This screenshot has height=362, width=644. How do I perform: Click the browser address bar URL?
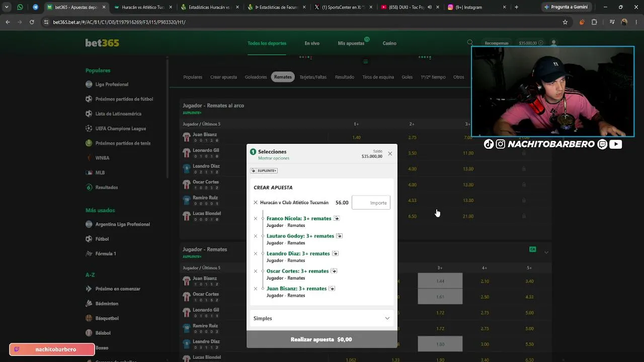119,22
